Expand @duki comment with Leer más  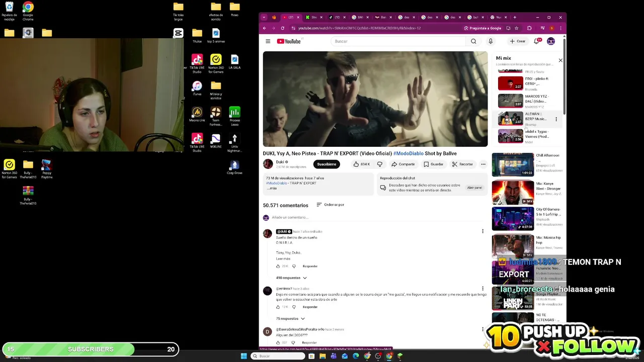(283, 258)
